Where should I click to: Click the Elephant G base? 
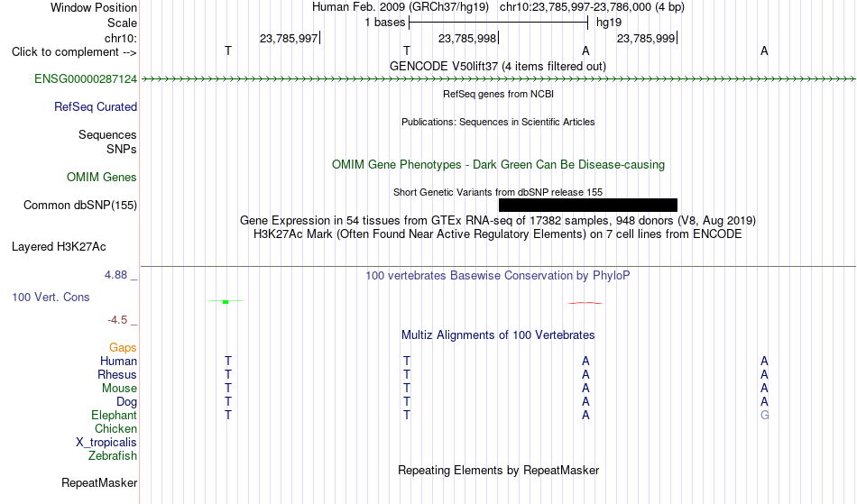tap(764, 416)
